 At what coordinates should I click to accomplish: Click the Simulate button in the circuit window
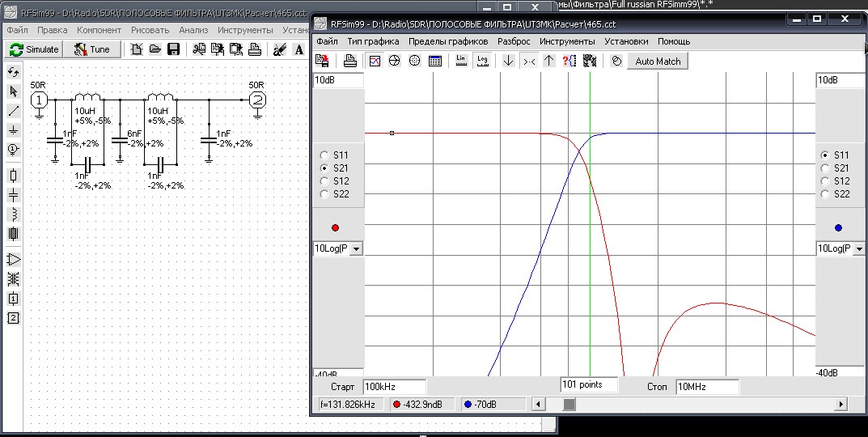point(34,49)
